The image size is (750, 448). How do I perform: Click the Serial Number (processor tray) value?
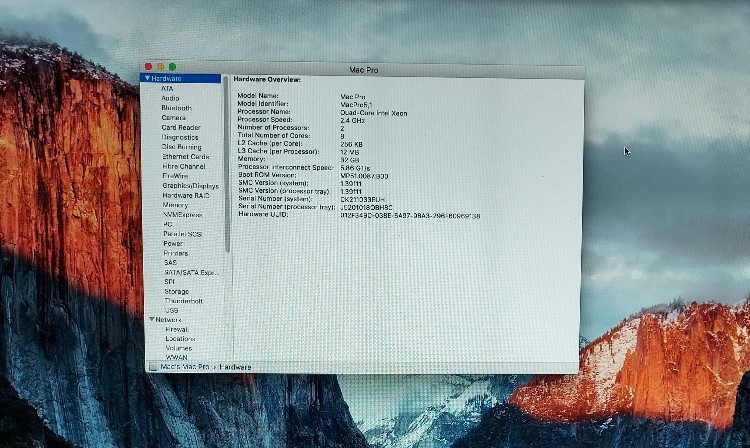(366, 208)
